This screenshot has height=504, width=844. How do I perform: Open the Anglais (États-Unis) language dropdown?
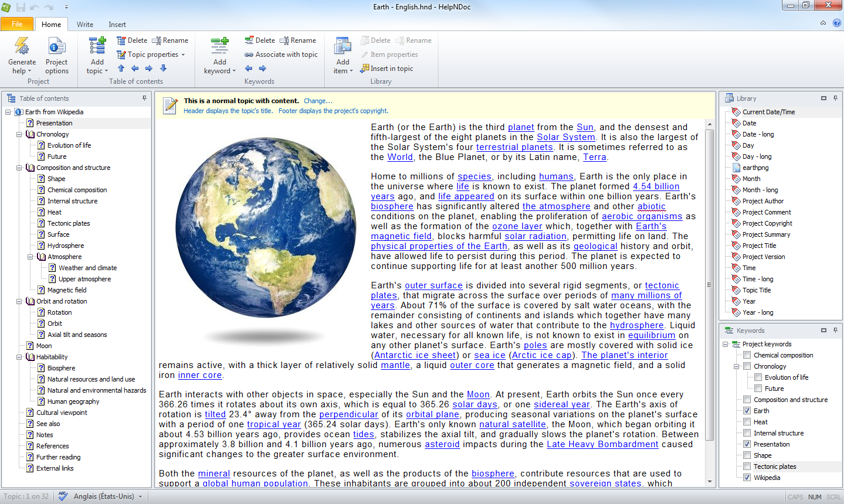tap(107, 496)
